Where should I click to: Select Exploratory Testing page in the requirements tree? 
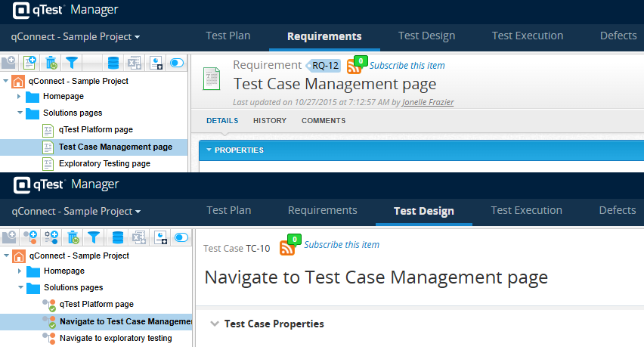coord(104,163)
